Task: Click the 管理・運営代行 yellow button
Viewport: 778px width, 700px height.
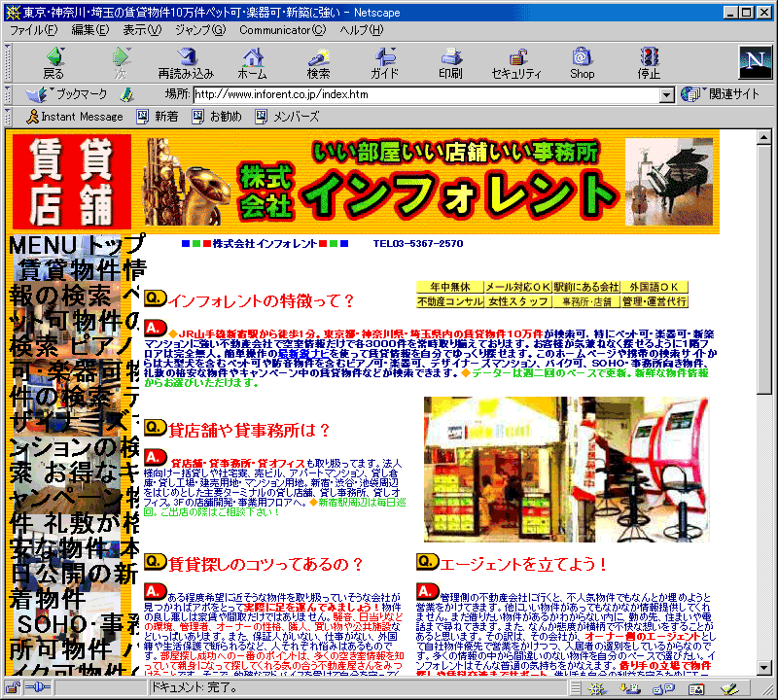Action: coord(654,301)
